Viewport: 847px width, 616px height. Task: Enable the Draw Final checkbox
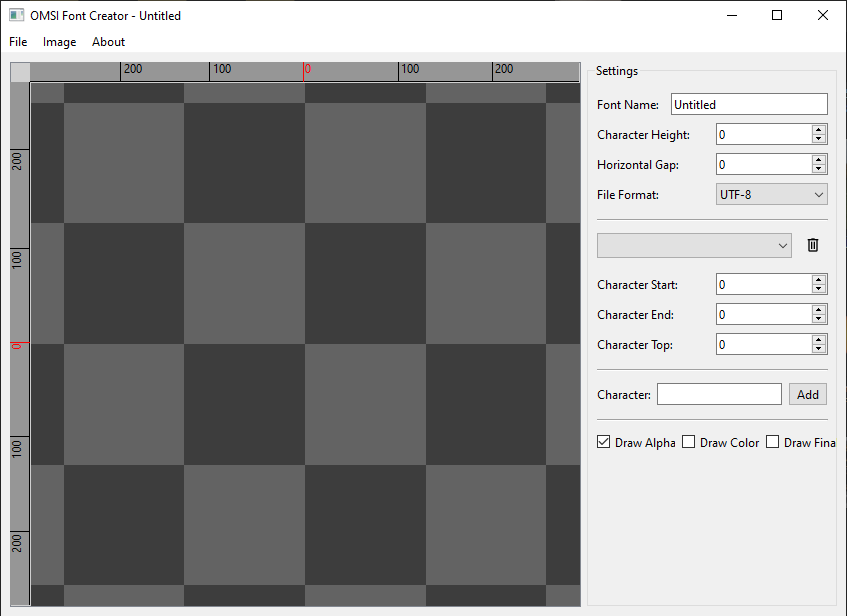point(773,442)
